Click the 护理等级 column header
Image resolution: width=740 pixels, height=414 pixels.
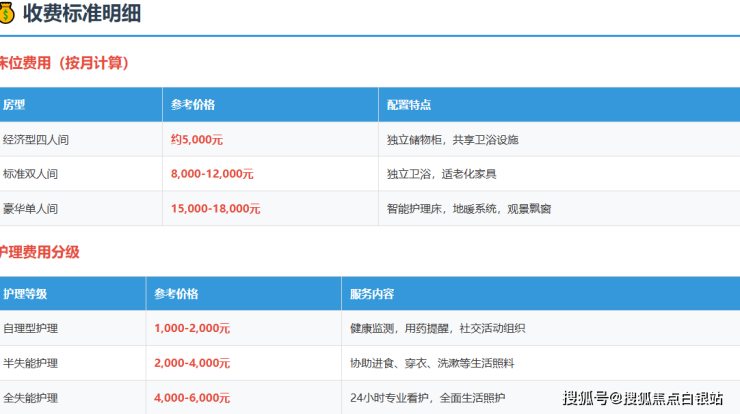coord(25,294)
